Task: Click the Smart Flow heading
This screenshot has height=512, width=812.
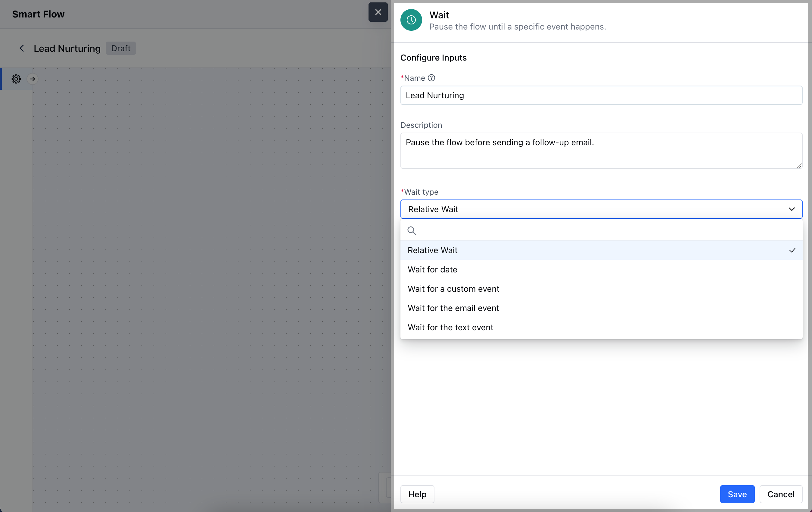Action: 38,14
